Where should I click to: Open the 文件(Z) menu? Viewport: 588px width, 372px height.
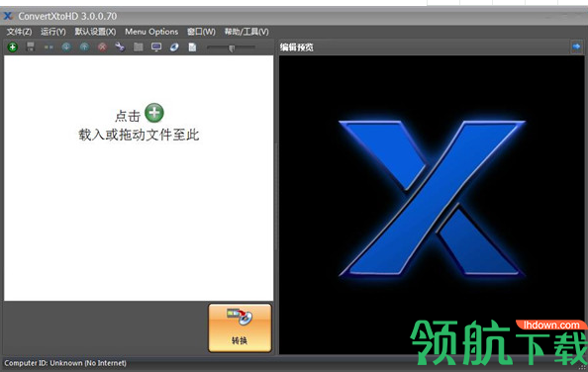pyautogui.click(x=19, y=32)
